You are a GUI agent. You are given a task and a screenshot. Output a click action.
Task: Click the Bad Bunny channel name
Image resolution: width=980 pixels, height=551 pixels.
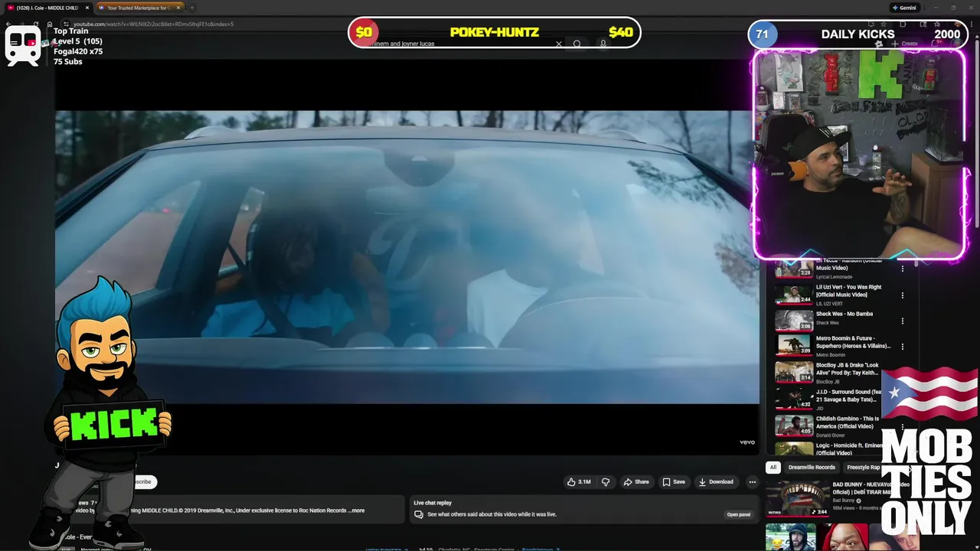[x=843, y=500]
